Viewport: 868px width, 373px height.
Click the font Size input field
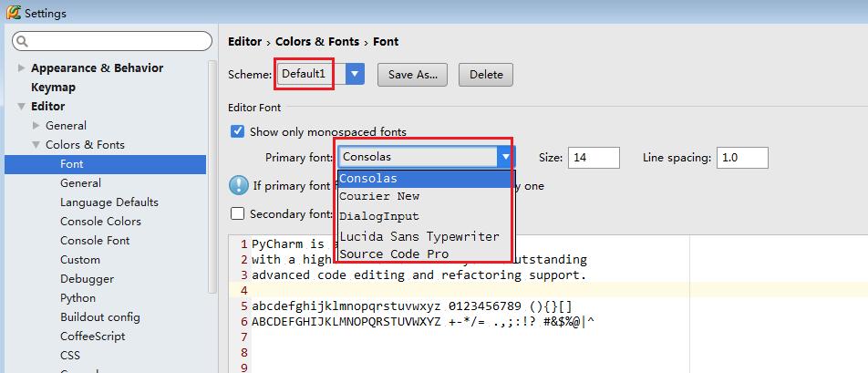594,158
